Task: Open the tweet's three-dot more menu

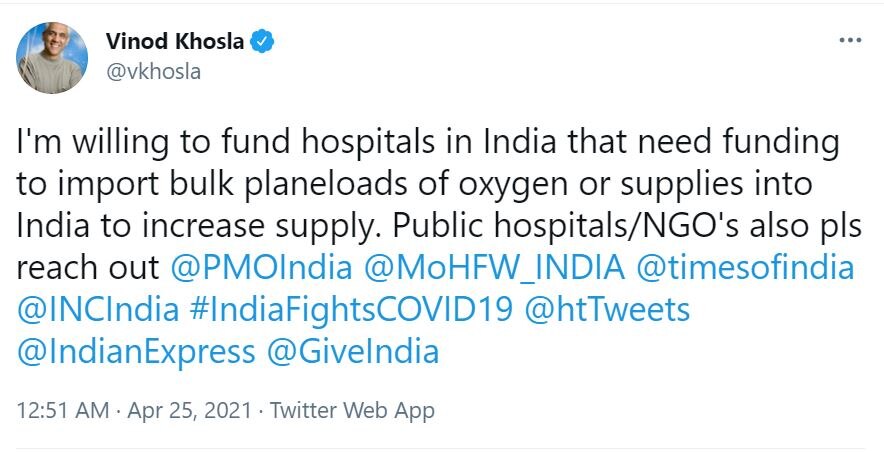Action: click(x=849, y=42)
